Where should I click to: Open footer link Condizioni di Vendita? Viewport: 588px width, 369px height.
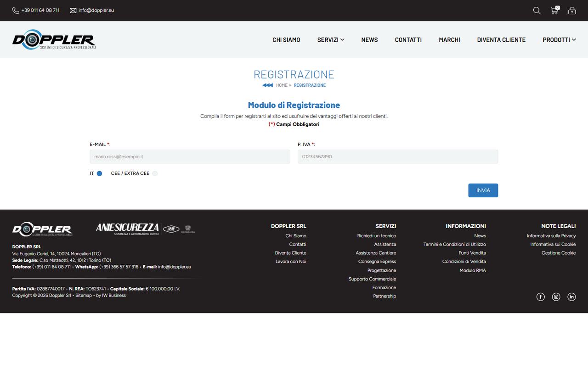tap(464, 262)
